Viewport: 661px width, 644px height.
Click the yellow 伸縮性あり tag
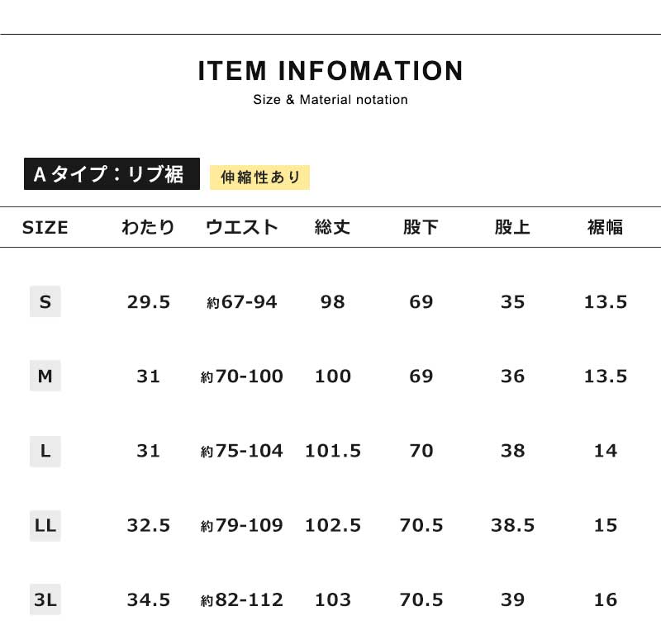[260, 177]
